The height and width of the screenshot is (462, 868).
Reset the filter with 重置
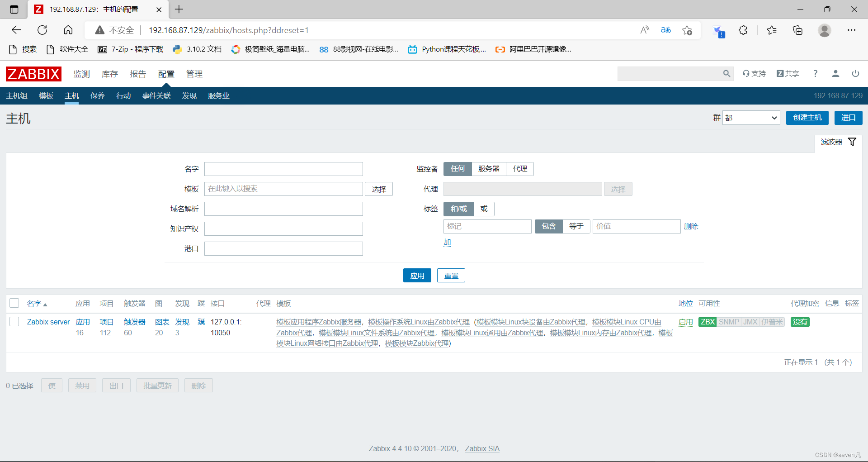tap(451, 276)
